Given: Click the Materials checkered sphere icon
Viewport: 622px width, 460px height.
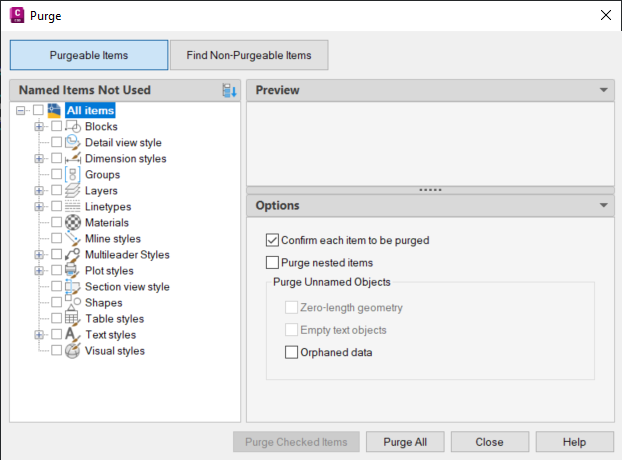Looking at the screenshot, I should click(73, 222).
